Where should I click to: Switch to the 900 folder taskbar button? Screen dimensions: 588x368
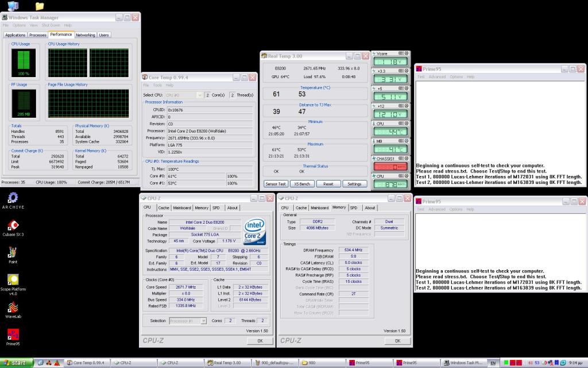(323, 363)
